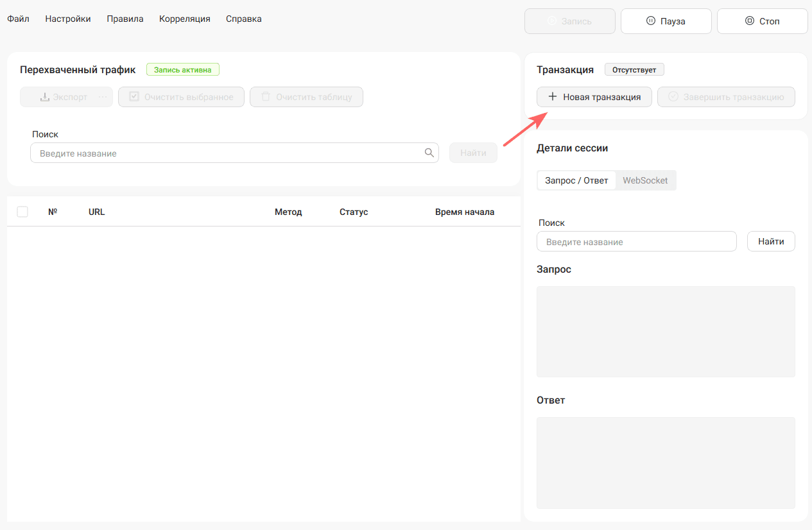Screen dimensions: 812x530
Task: Pause recording with the Пауза button
Action: tap(666, 21)
